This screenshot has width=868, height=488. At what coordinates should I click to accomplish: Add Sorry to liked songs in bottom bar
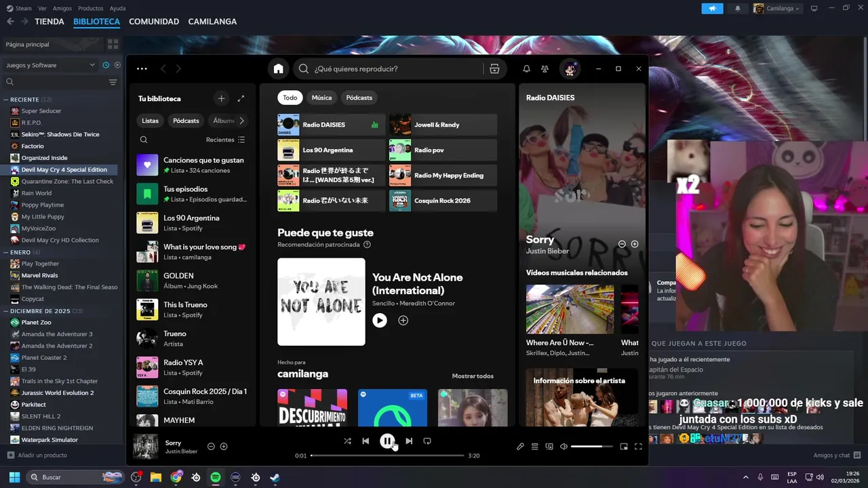point(224,447)
